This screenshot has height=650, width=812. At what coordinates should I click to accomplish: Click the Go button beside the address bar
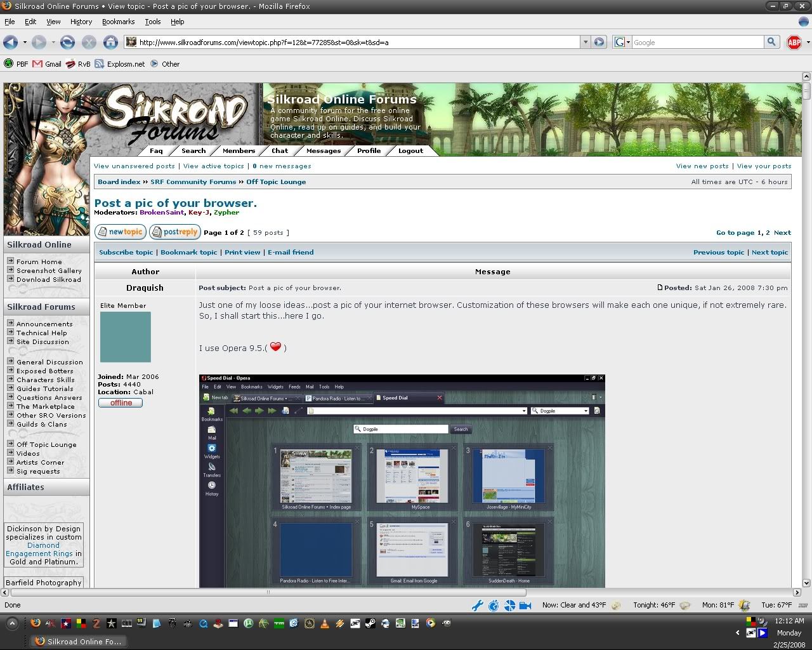pyautogui.click(x=599, y=43)
